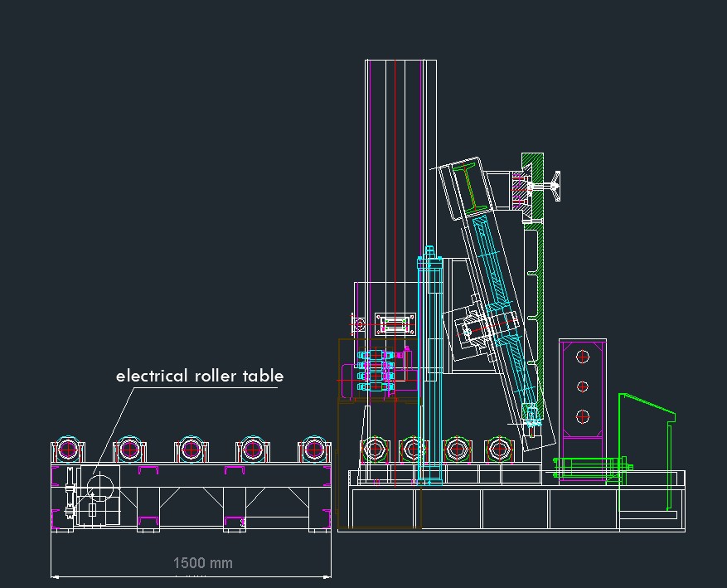Click the cyan vertical hydraulic cylinder
The image size is (727, 588).
(429, 365)
